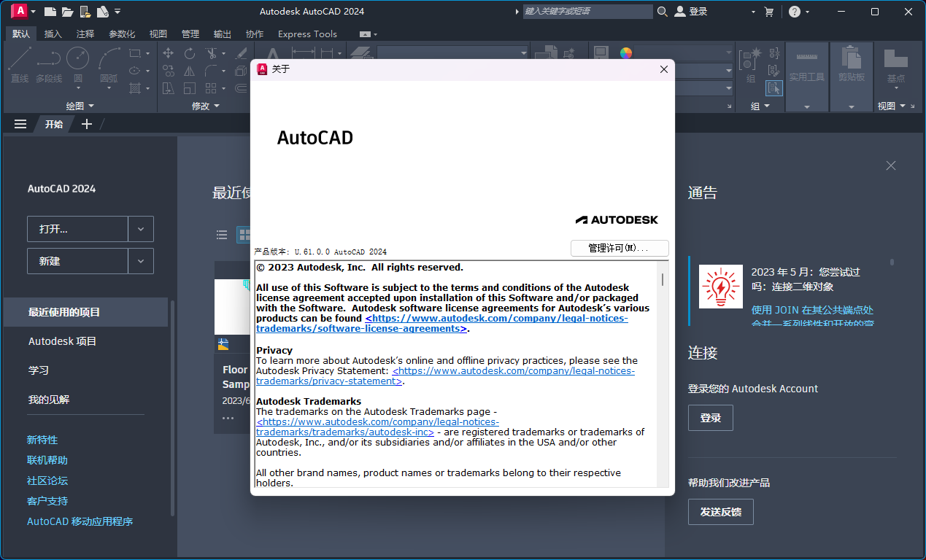Select the Line (直线) tool
This screenshot has width=926, height=560.
click(20, 64)
